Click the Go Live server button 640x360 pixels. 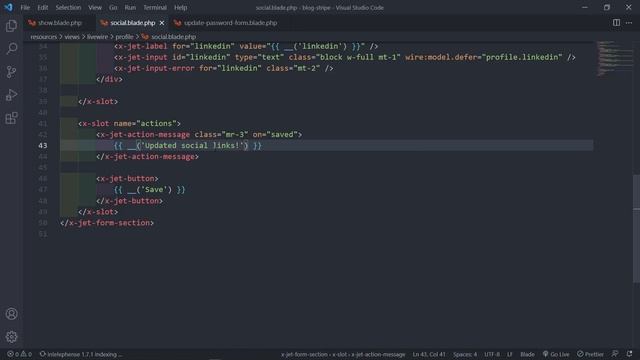556,354
